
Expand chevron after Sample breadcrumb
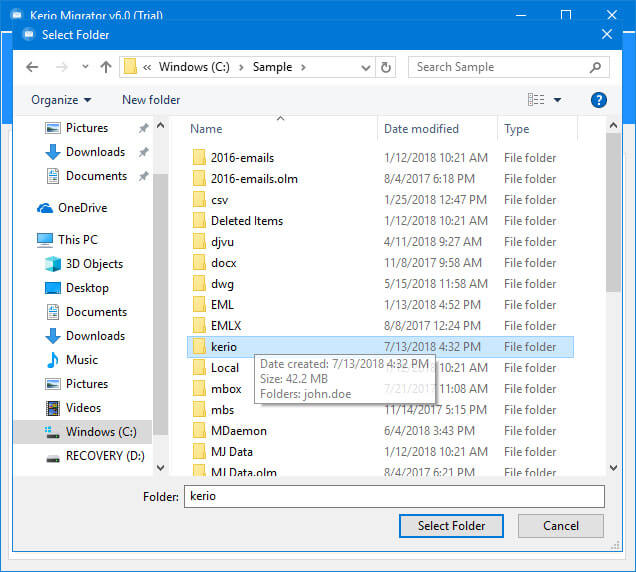[x=303, y=67]
